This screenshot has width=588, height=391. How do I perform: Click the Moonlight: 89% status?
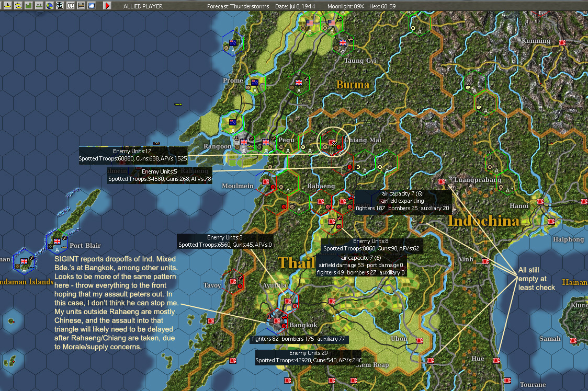(345, 6)
